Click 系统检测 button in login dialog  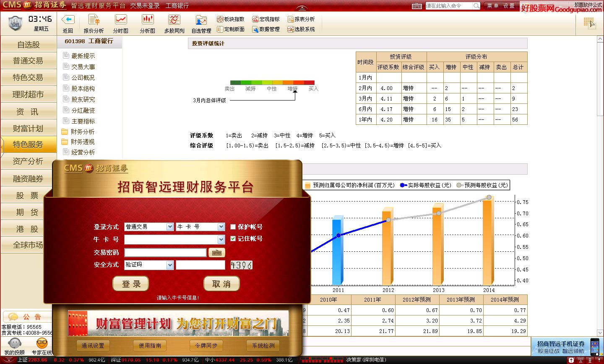(263, 346)
